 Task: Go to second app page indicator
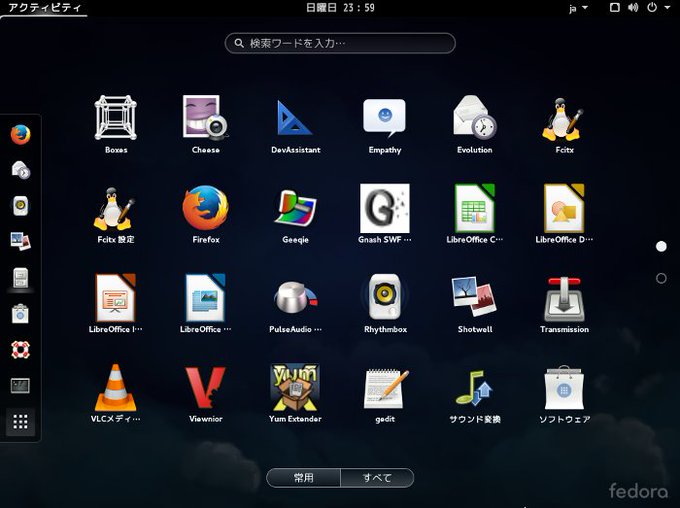(x=661, y=278)
